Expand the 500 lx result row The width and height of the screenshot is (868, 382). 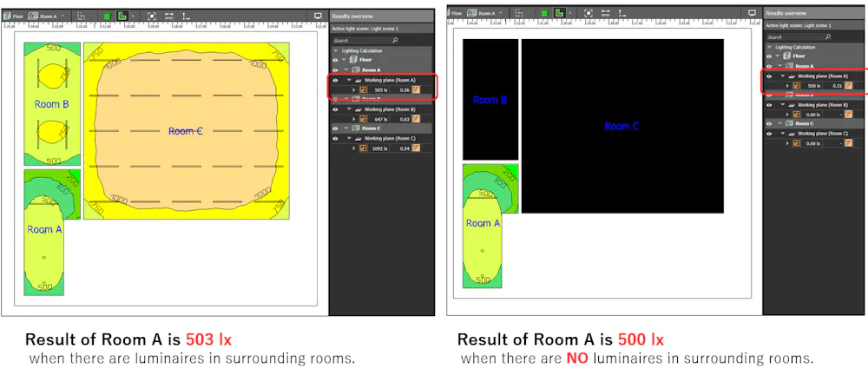click(x=787, y=86)
